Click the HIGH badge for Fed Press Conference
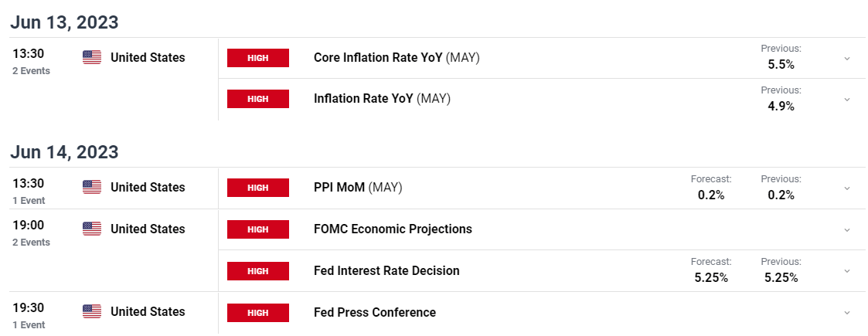The image size is (868, 336). 258,313
